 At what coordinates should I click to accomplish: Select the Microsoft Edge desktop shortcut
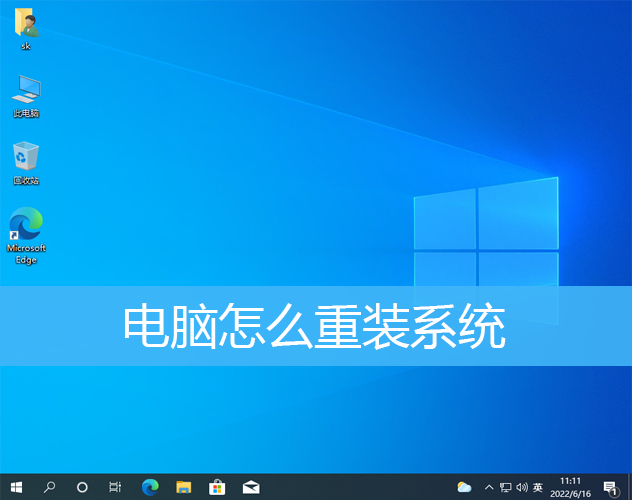pos(26,234)
